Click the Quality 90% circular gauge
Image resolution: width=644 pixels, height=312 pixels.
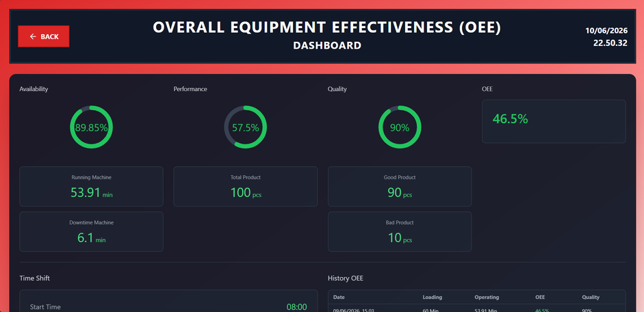click(400, 127)
